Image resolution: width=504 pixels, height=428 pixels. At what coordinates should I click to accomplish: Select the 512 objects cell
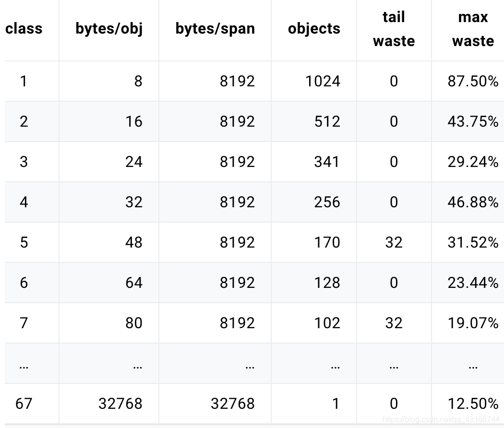pos(327,121)
